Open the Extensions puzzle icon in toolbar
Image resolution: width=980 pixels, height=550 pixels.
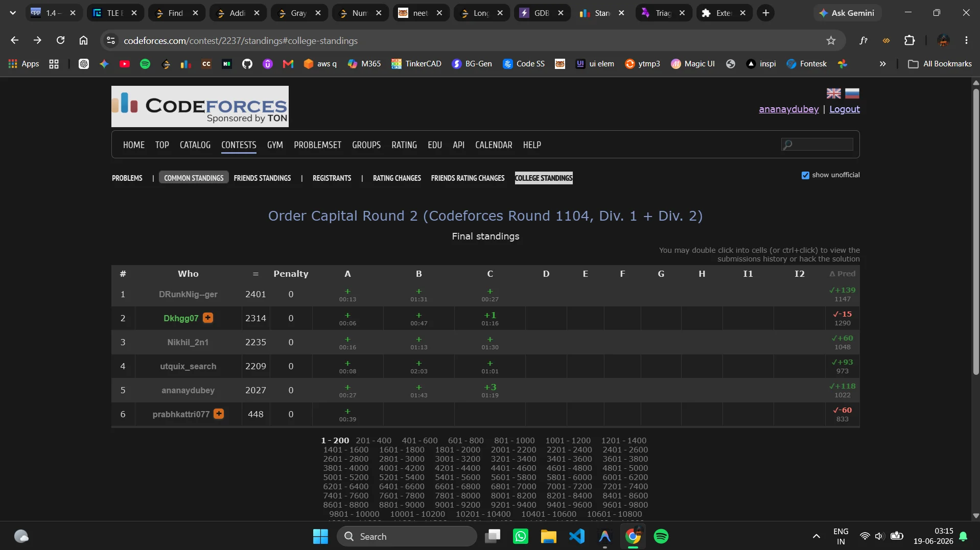(x=909, y=40)
